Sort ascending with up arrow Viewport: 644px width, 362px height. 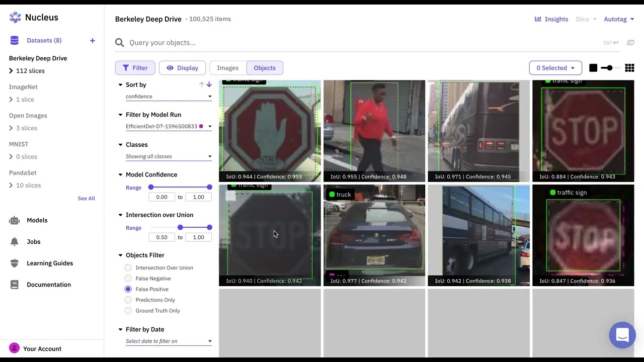point(202,84)
